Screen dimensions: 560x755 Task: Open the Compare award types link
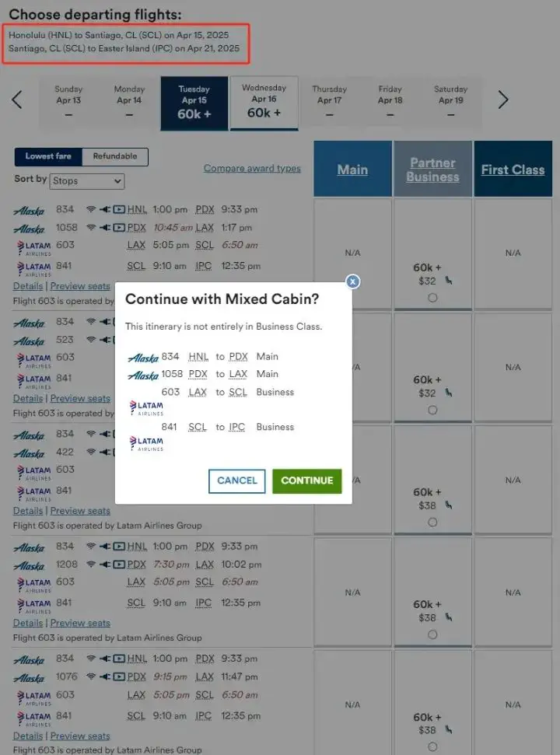pyautogui.click(x=252, y=168)
